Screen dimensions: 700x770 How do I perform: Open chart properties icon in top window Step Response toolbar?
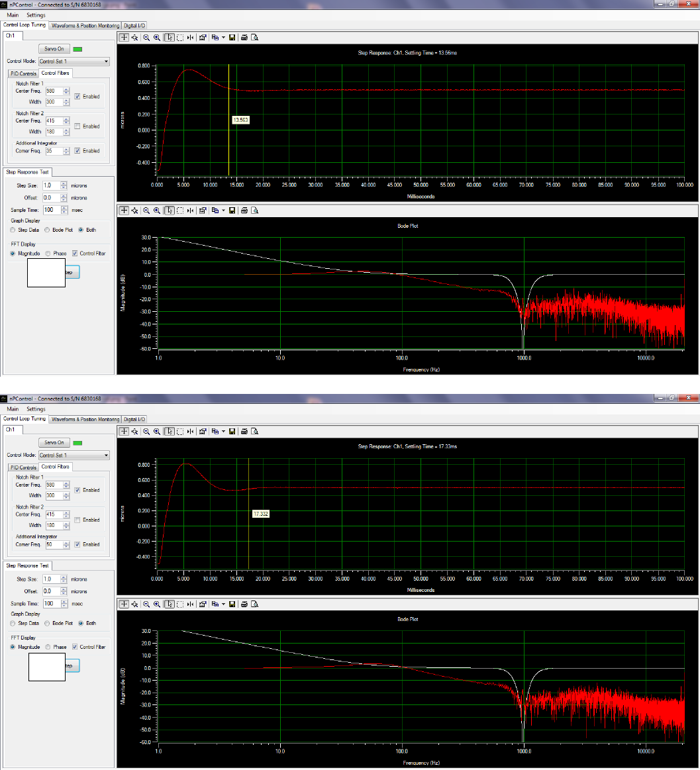(203, 37)
